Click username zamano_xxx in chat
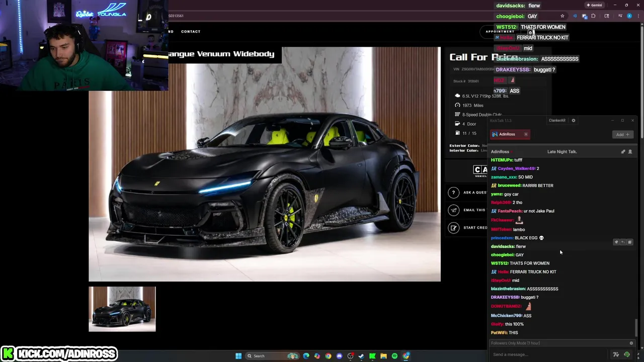This screenshot has height=362, width=644. pos(504,177)
